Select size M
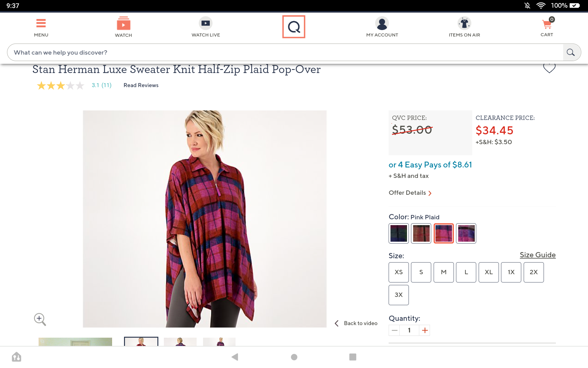 443,272
